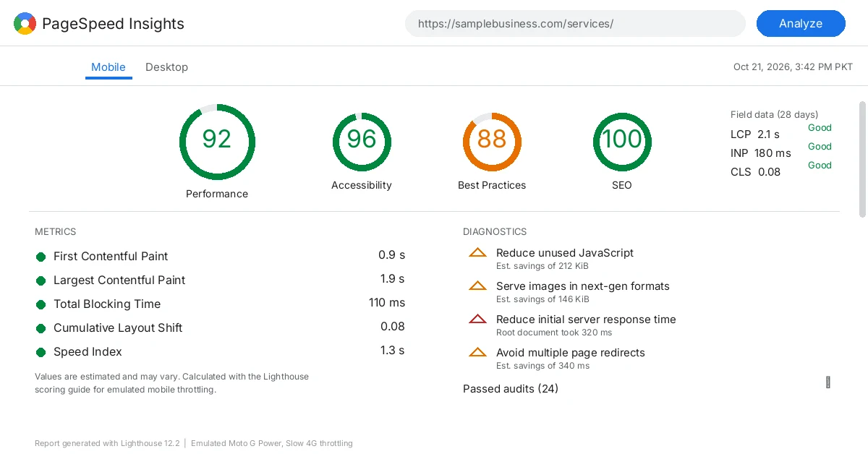Viewport: 868px width, 454px height.
Task: Click red triangle for Reduce initial server response time
Action: point(477,320)
